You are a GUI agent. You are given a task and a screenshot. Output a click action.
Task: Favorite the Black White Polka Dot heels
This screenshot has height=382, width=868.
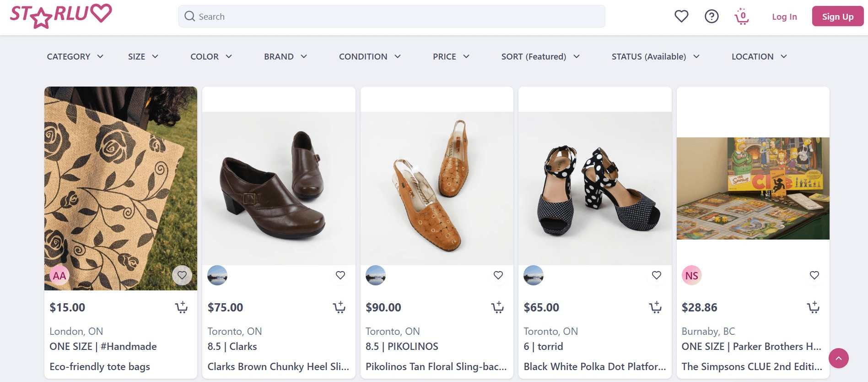coord(657,275)
